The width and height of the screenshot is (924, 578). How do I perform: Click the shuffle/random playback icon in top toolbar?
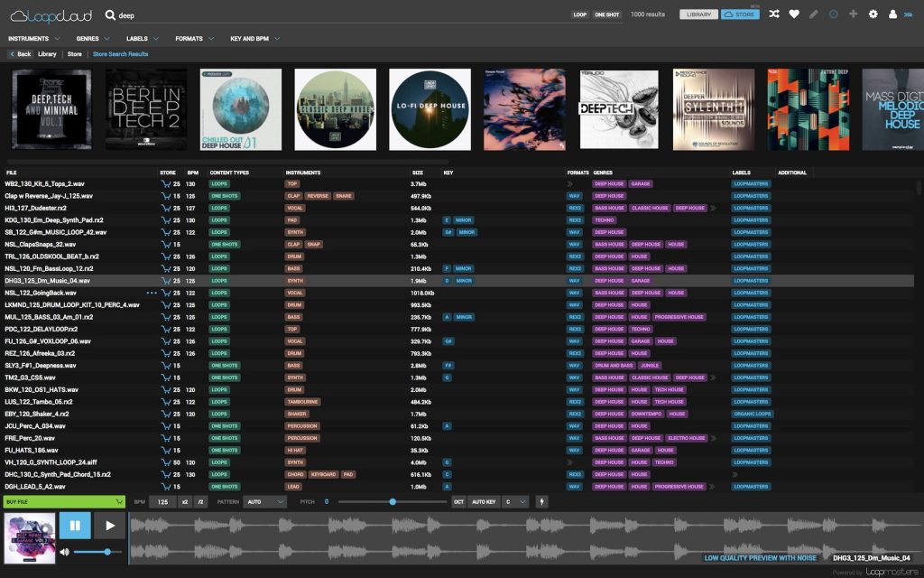coord(774,14)
